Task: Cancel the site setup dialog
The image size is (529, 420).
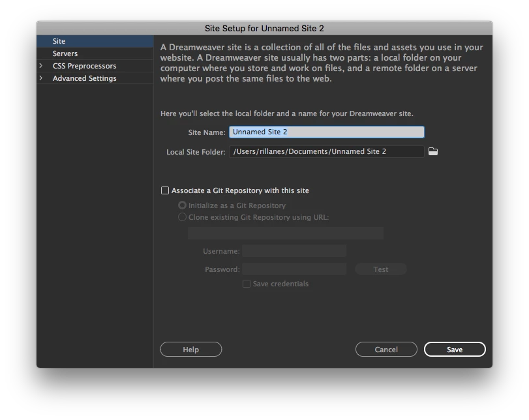Action: pos(386,350)
